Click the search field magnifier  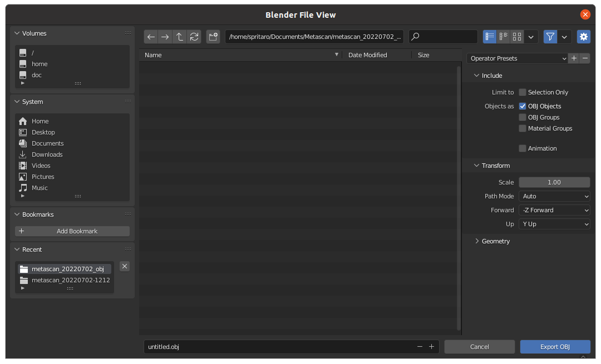pyautogui.click(x=416, y=37)
